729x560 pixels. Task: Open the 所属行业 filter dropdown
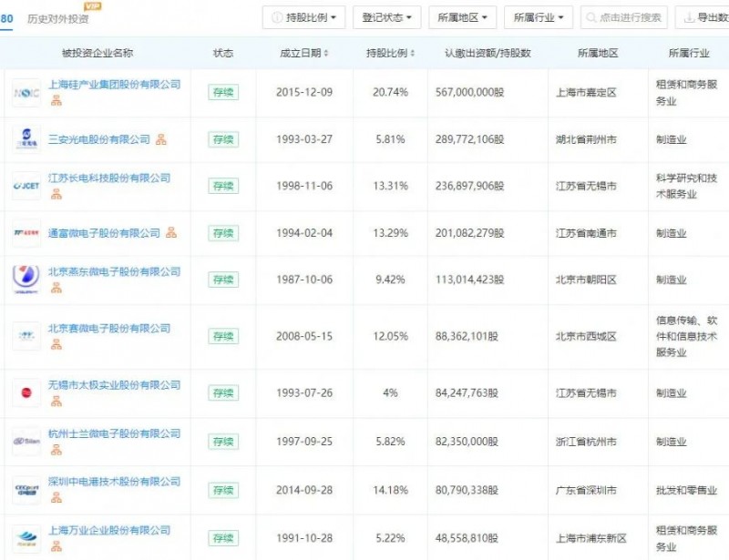click(539, 17)
